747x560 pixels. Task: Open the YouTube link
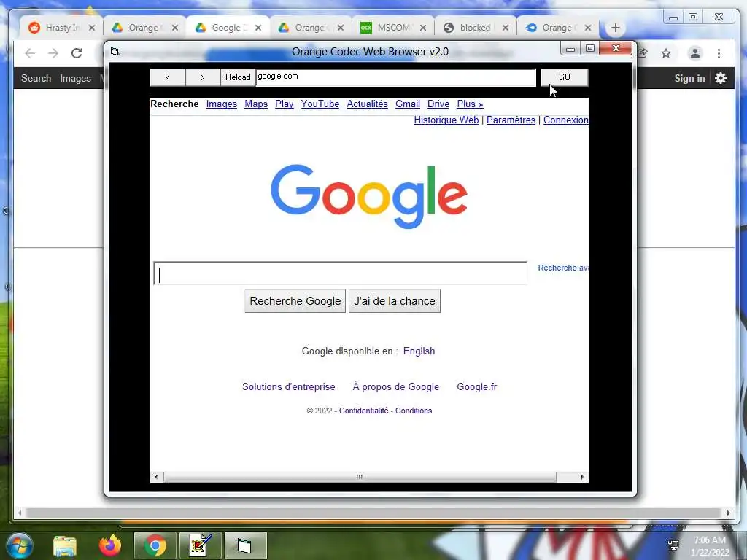click(320, 104)
